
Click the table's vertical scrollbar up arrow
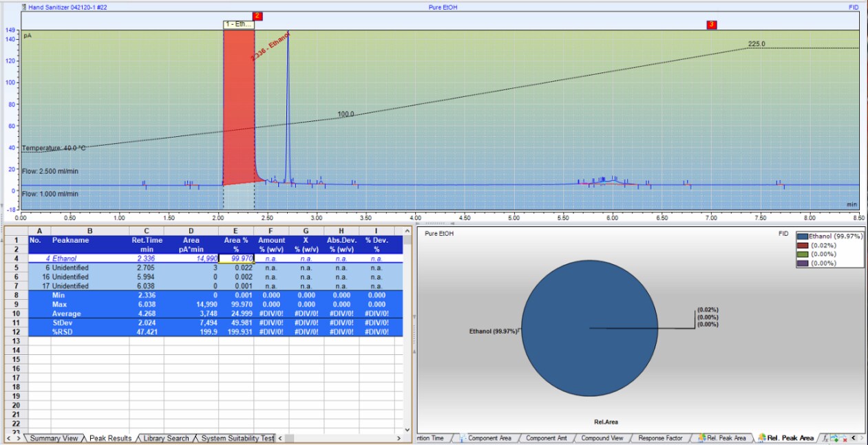409,230
